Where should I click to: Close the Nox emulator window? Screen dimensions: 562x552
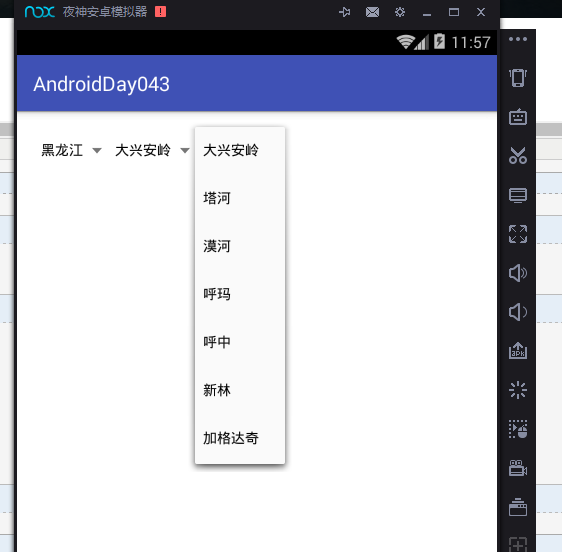481,12
